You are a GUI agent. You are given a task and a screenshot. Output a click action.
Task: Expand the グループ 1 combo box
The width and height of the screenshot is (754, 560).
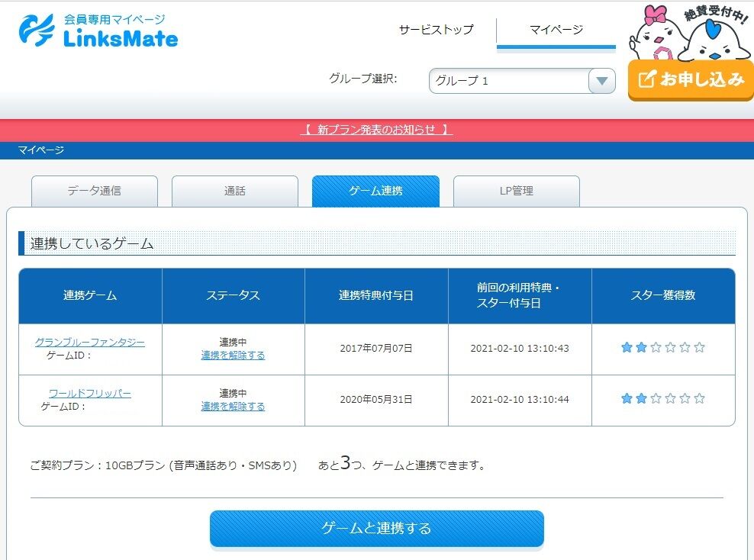pyautogui.click(x=522, y=81)
